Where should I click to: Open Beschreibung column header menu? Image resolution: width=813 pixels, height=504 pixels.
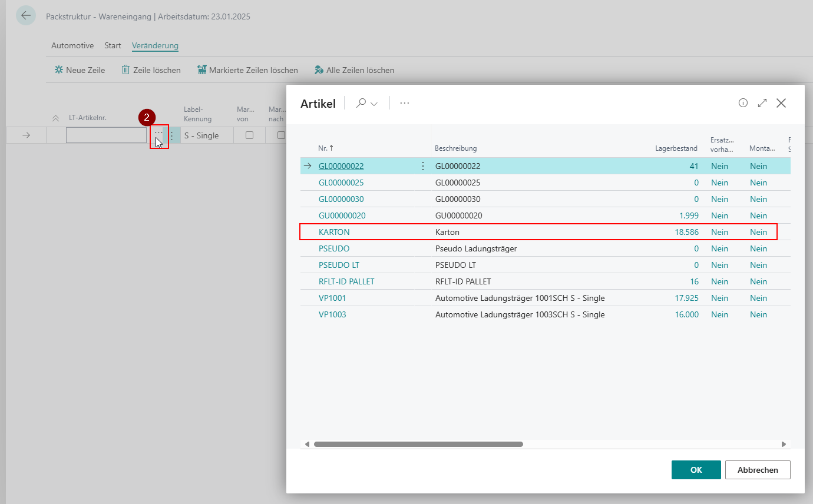[x=456, y=148]
